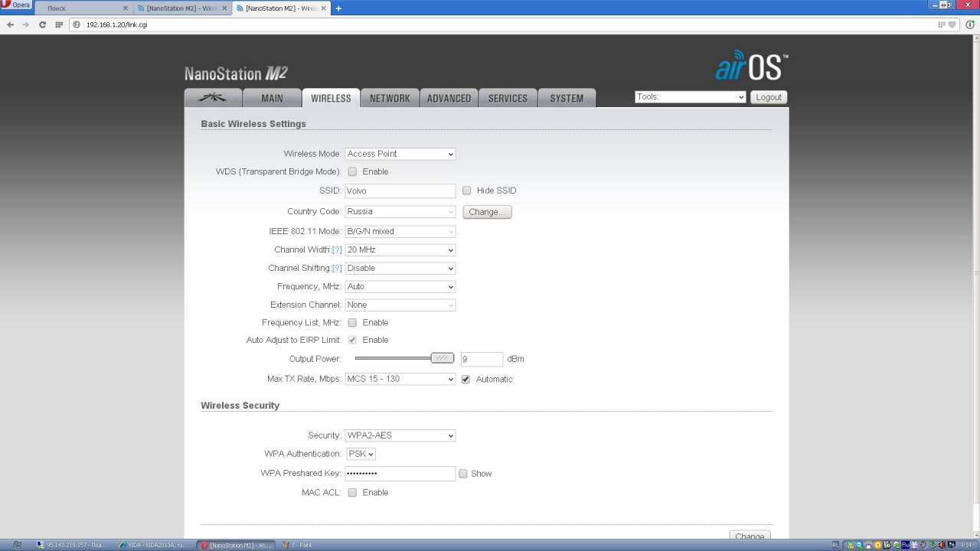Expand the Channel Width dropdown

pos(400,250)
